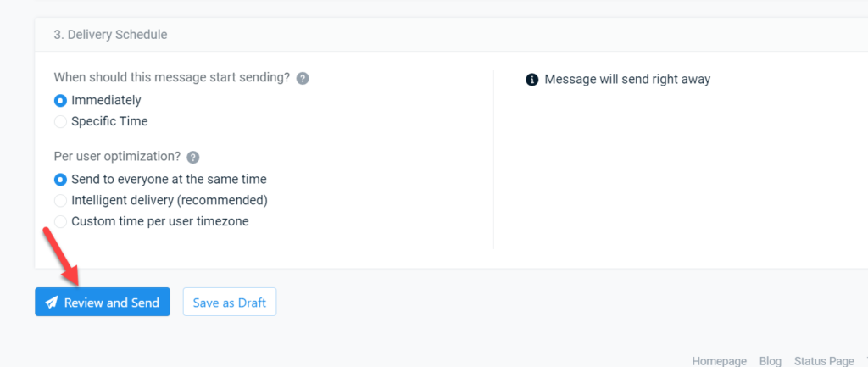Choose the Specific Time radio option
The image size is (868, 367).
(60, 122)
